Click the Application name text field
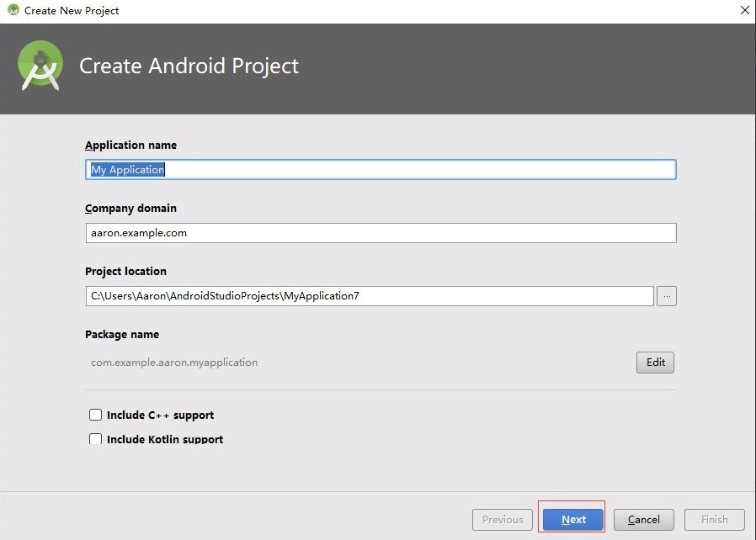Viewport: 756px width, 540px height. pos(381,170)
